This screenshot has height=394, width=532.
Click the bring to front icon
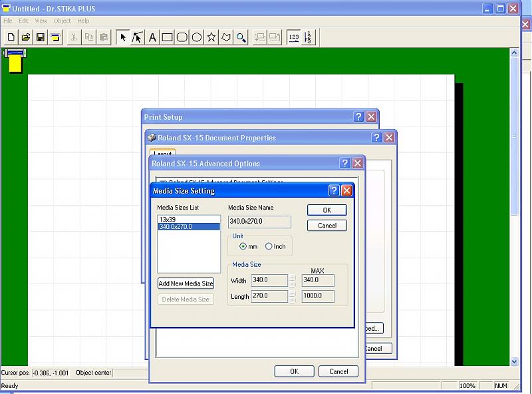(x=275, y=37)
